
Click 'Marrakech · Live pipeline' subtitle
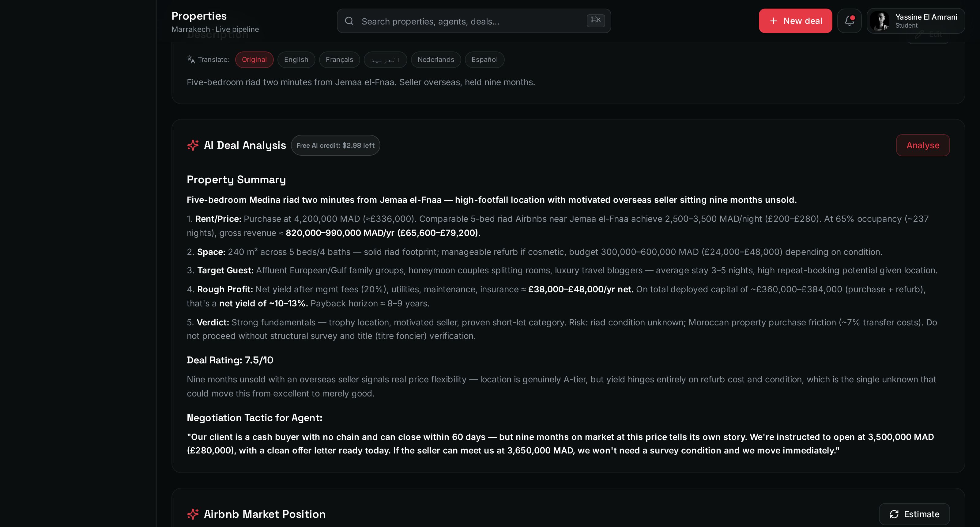click(215, 29)
